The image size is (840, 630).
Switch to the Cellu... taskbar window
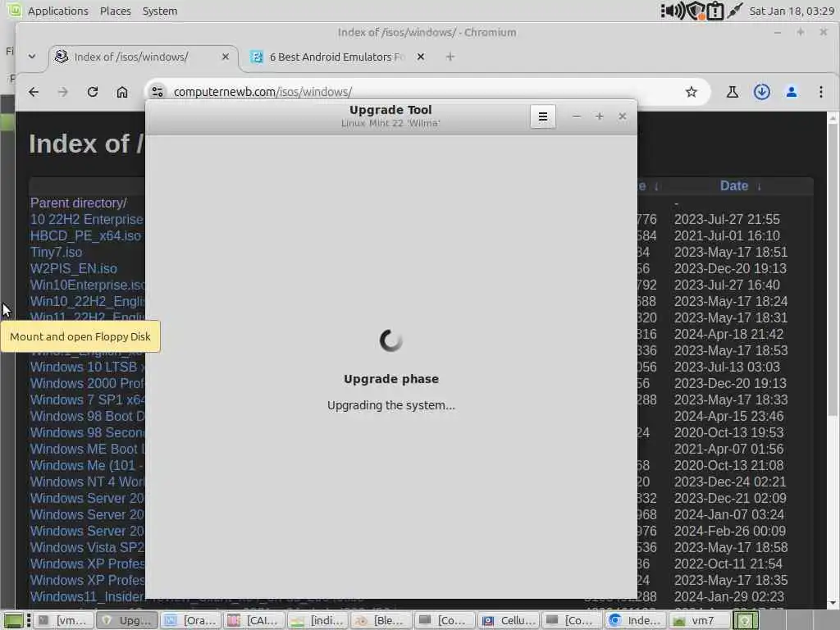[x=508, y=620]
